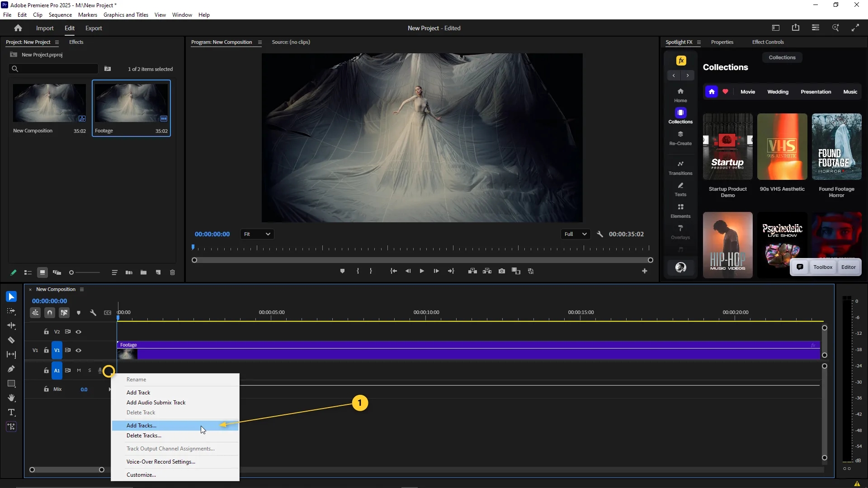Image resolution: width=868 pixels, height=488 pixels.
Task: Open Spotlight FX Re-Create section
Action: 680,138
